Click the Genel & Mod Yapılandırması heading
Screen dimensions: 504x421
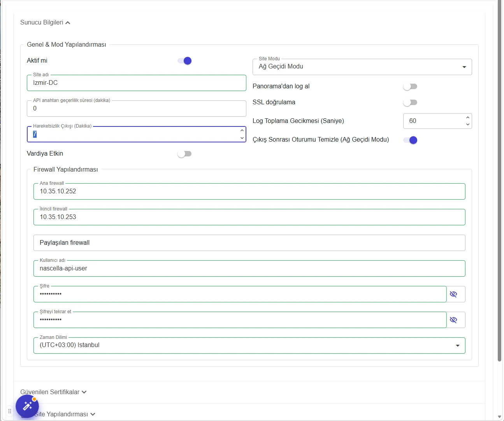pyautogui.click(x=67, y=45)
